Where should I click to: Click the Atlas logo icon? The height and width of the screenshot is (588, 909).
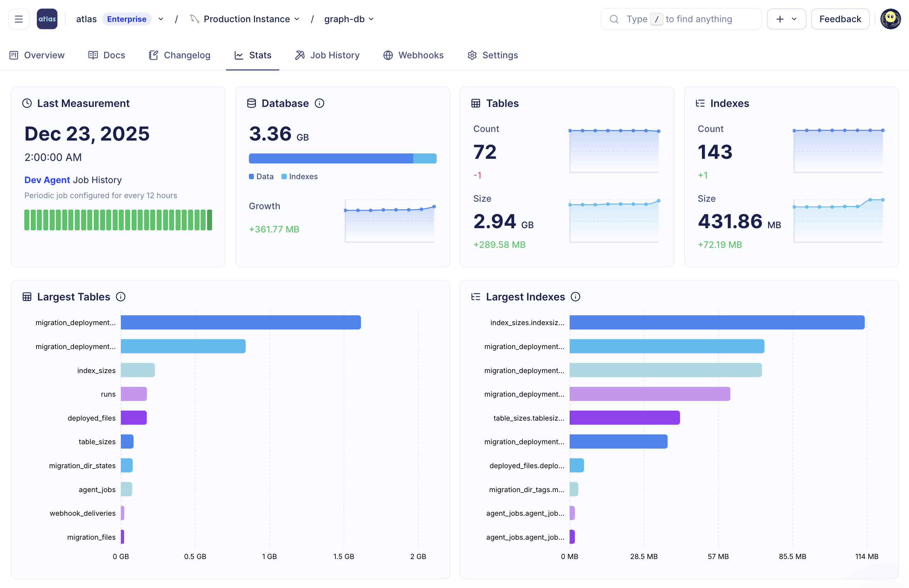tap(47, 19)
